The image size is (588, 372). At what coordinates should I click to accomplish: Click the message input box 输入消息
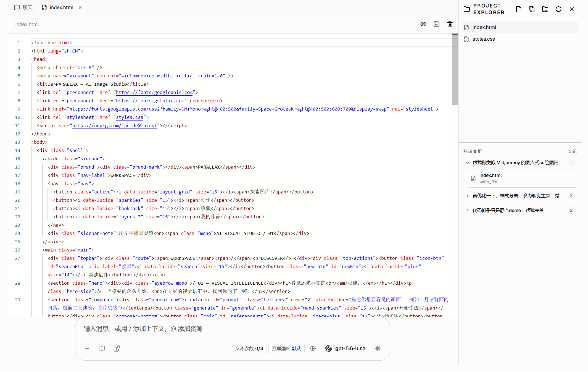[x=232, y=329]
